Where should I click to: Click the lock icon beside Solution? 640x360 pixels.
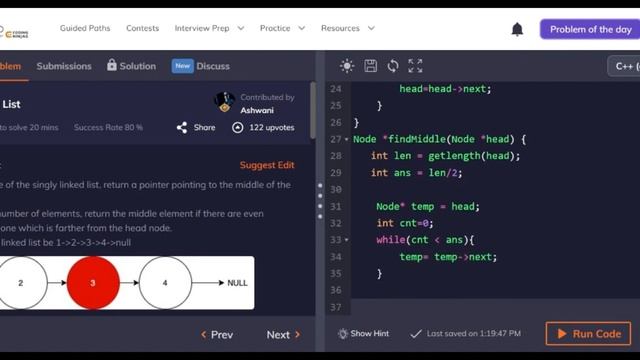coord(111,65)
